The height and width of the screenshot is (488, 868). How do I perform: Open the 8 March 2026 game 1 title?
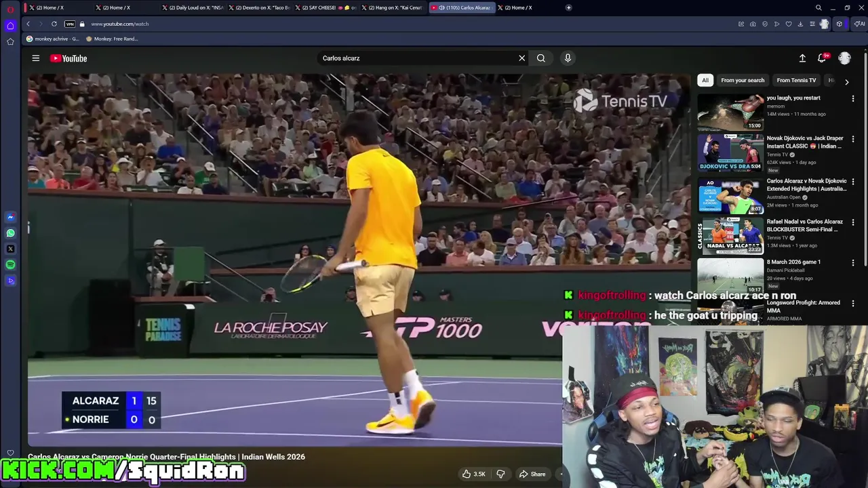point(793,262)
